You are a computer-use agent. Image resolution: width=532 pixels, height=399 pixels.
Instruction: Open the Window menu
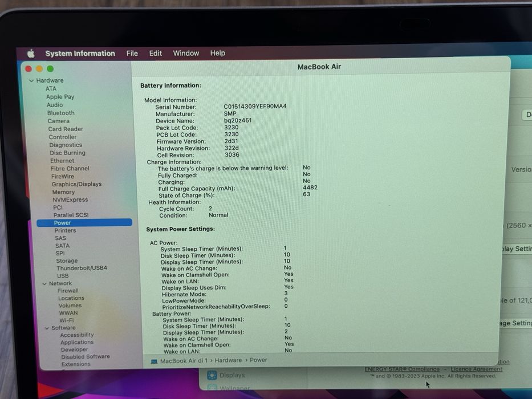click(x=186, y=53)
